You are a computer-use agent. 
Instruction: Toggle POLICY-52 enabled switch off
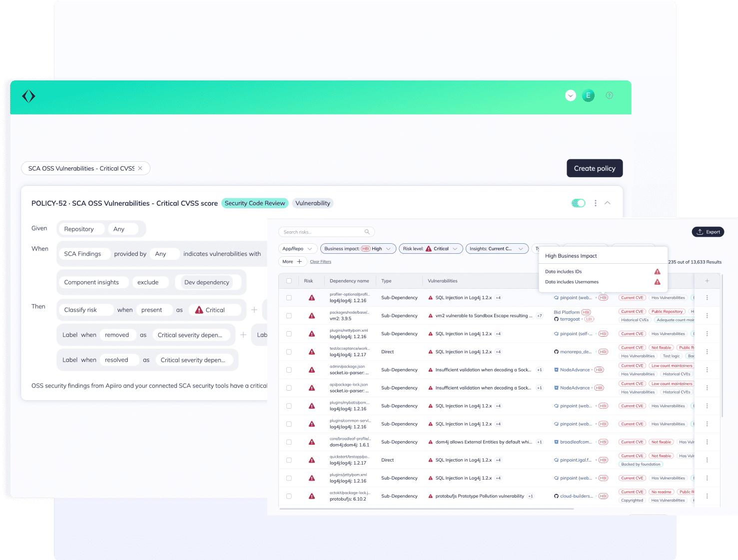(578, 203)
